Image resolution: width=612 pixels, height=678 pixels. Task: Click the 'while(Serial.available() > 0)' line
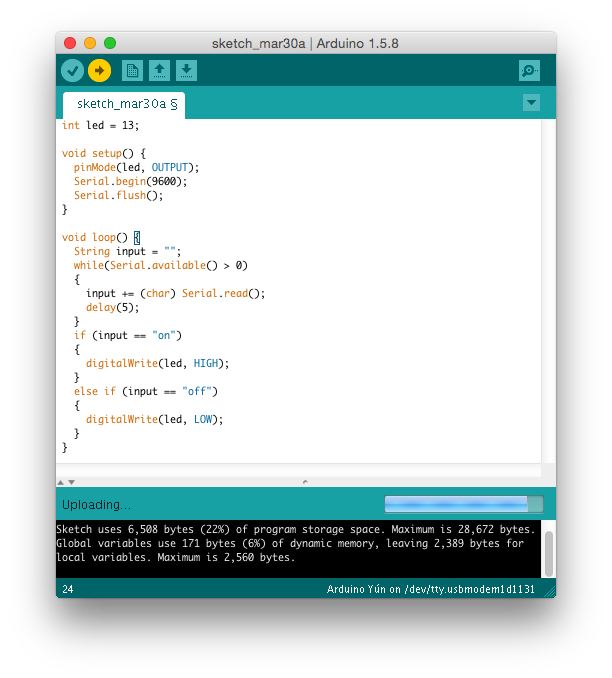160,265
